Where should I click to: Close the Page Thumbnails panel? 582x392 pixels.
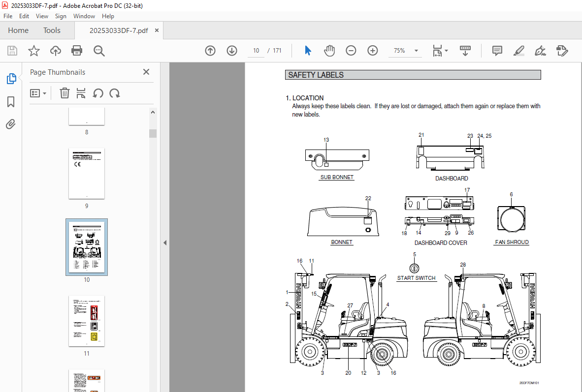pos(146,72)
